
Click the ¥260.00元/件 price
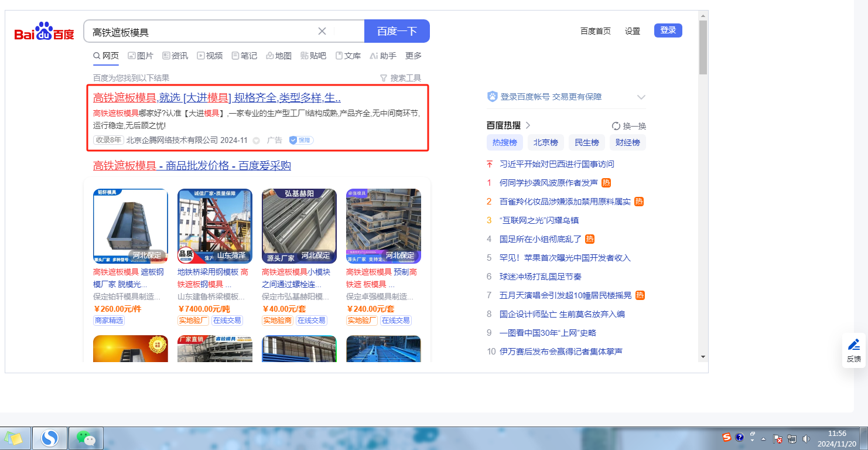[118, 309]
